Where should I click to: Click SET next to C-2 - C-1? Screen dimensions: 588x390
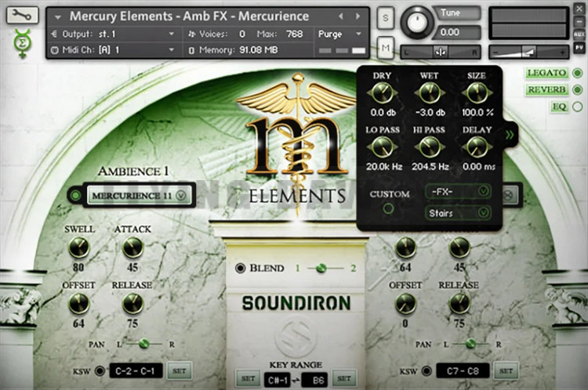[x=180, y=371]
